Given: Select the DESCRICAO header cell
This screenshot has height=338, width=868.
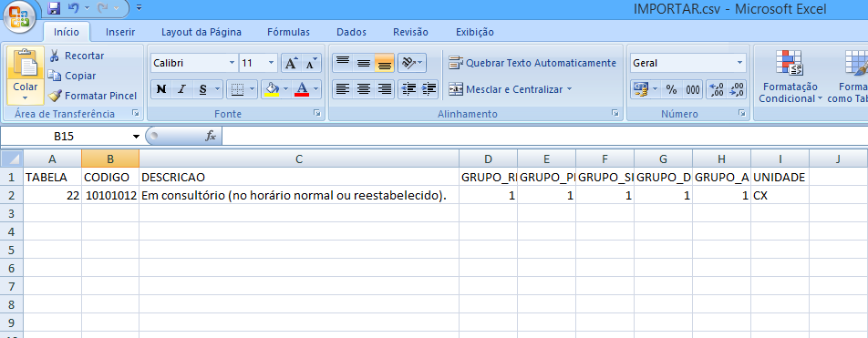Looking at the screenshot, I should point(299,177).
